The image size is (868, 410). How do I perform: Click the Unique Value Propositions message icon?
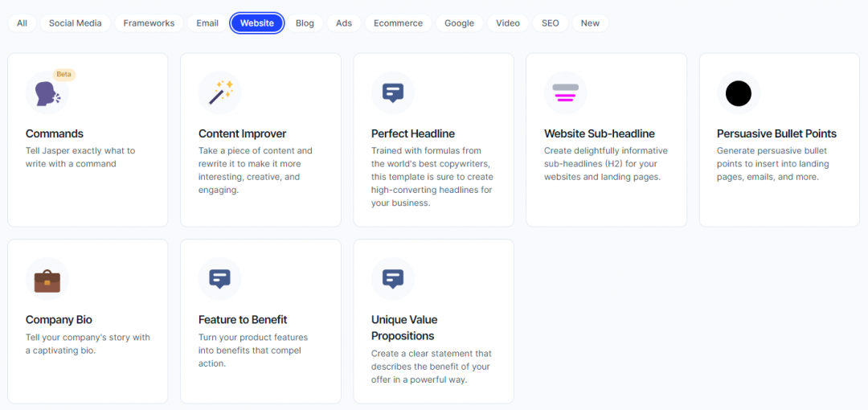393,279
